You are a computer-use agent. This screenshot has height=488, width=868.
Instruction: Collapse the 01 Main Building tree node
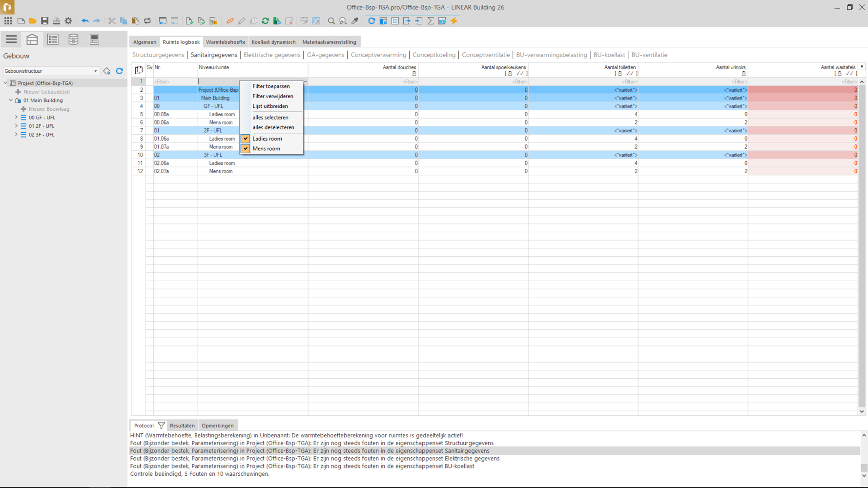pos(11,100)
